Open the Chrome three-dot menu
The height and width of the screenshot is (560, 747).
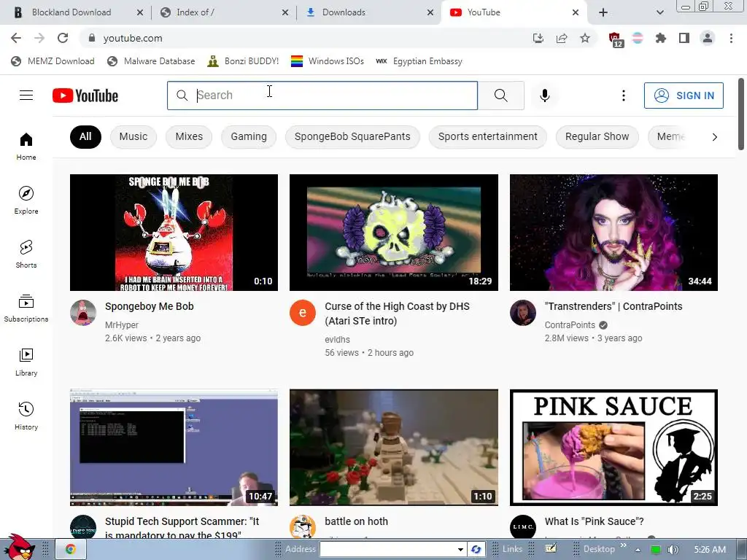pyautogui.click(x=731, y=38)
